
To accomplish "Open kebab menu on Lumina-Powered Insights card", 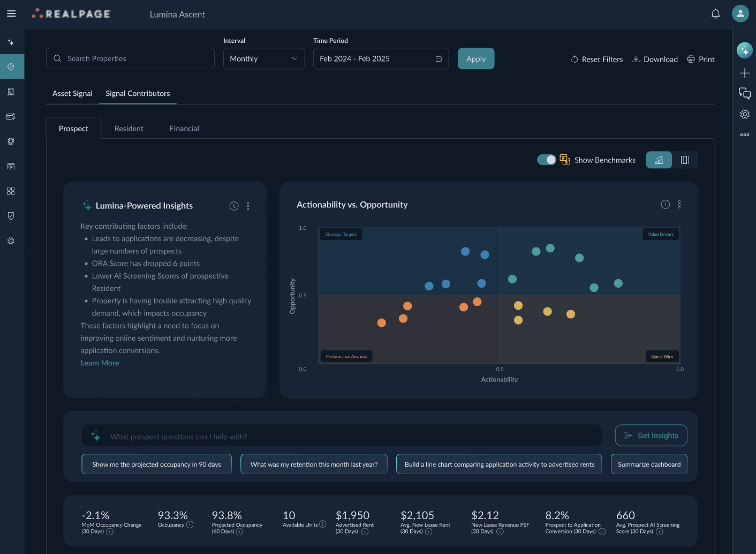I will [248, 206].
